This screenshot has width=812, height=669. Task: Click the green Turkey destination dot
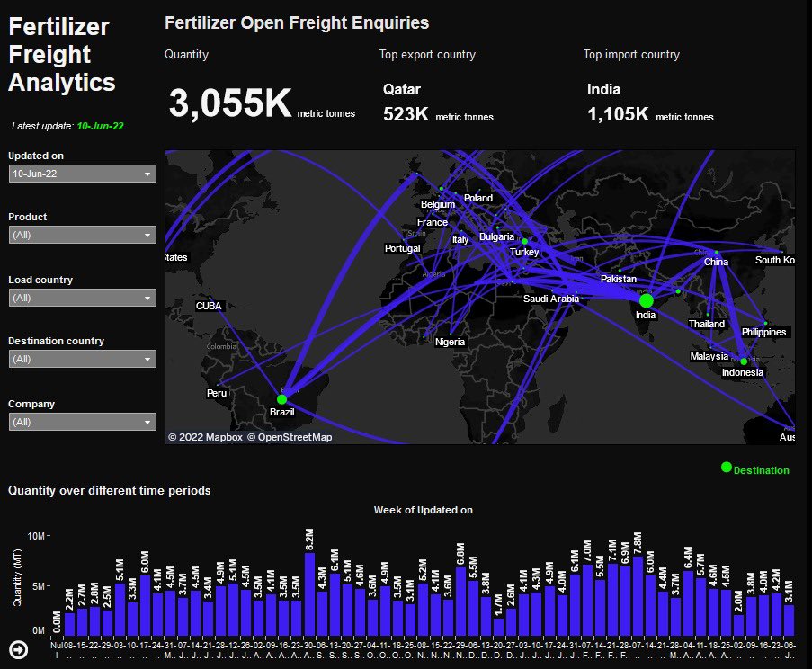tap(524, 241)
